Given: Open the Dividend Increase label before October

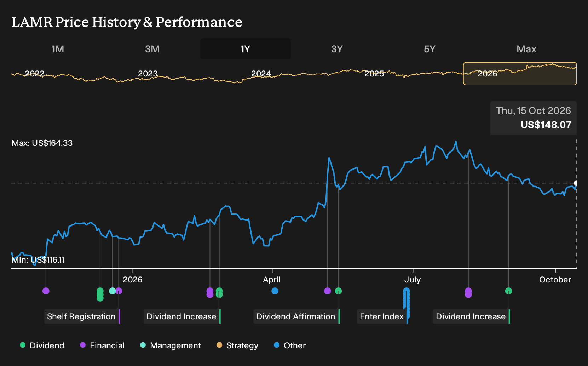Looking at the screenshot, I should (471, 316).
